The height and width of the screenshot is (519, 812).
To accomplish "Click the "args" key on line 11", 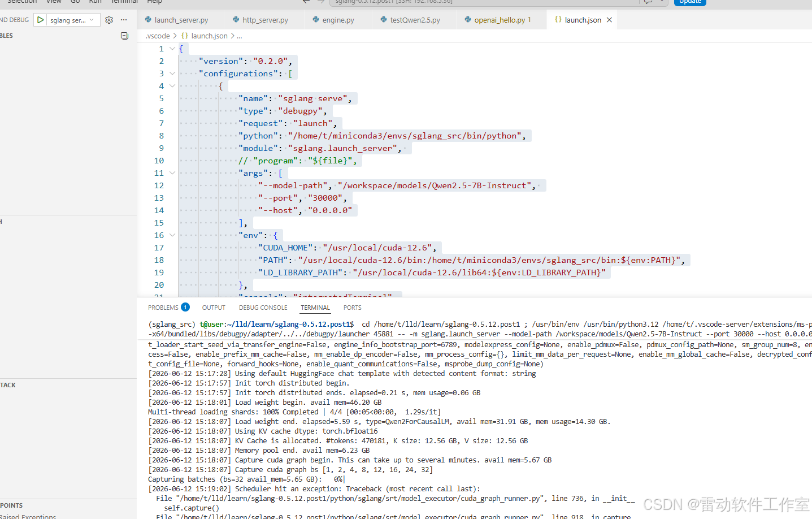I will [x=253, y=173].
